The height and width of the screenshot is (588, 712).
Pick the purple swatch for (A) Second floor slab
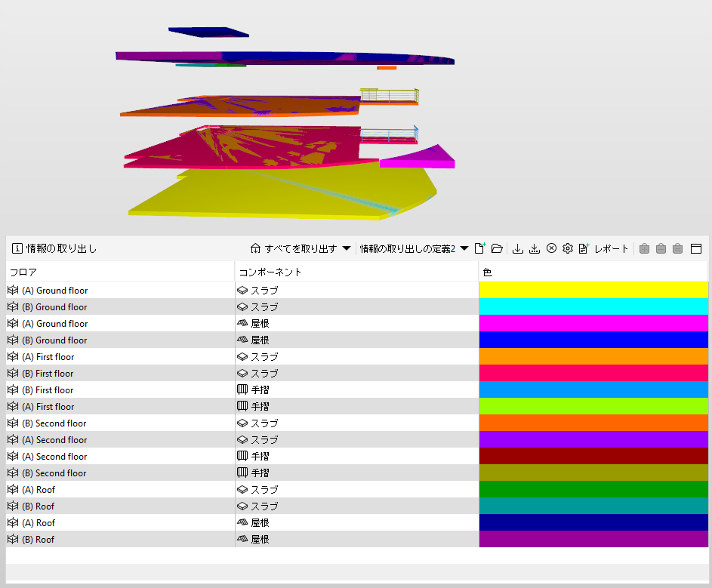click(593, 439)
